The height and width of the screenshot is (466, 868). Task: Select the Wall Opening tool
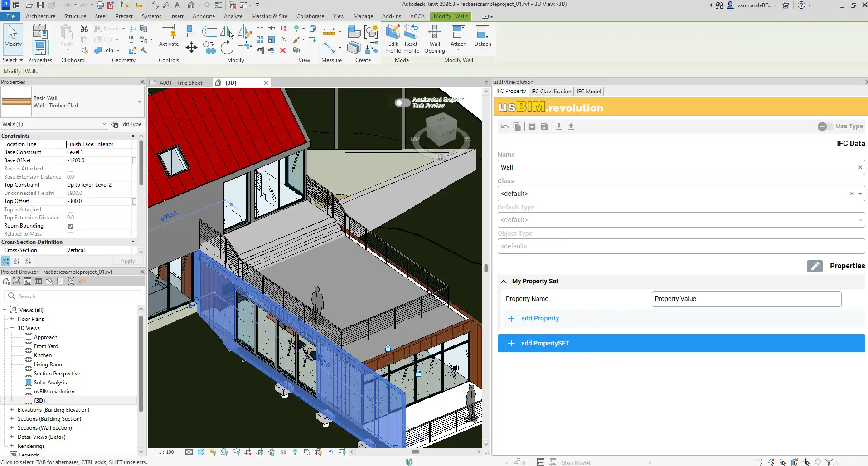point(434,39)
